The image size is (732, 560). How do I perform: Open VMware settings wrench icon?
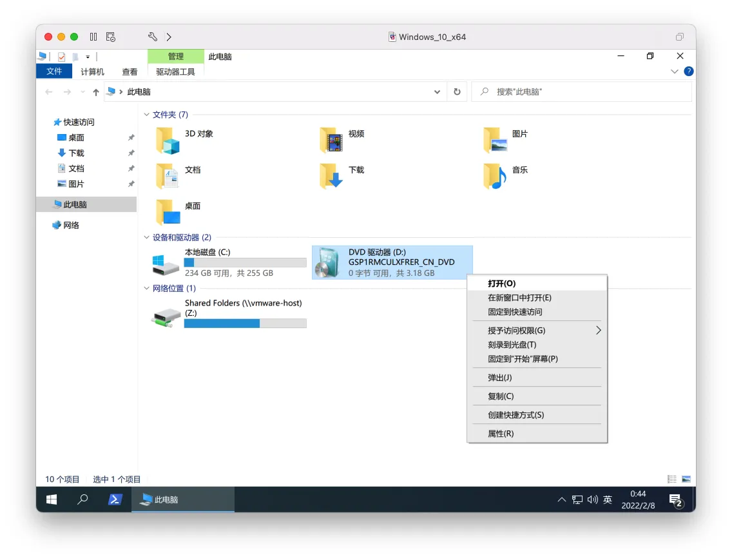click(153, 37)
